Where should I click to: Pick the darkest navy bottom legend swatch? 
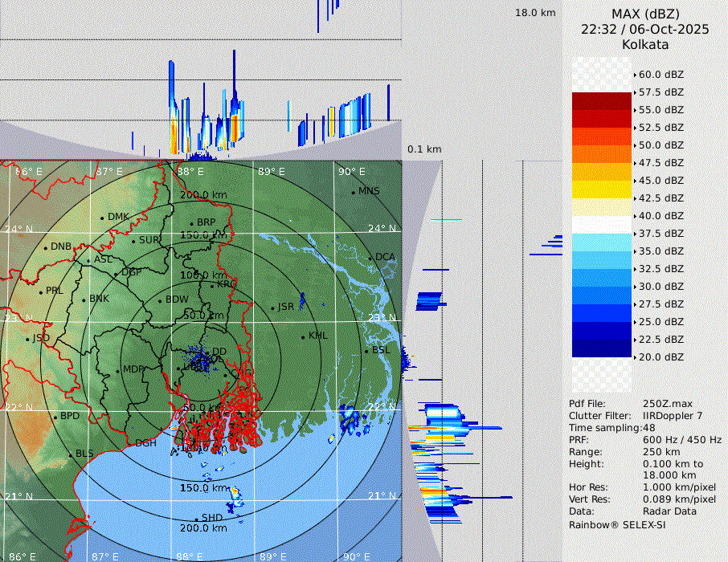click(x=601, y=348)
